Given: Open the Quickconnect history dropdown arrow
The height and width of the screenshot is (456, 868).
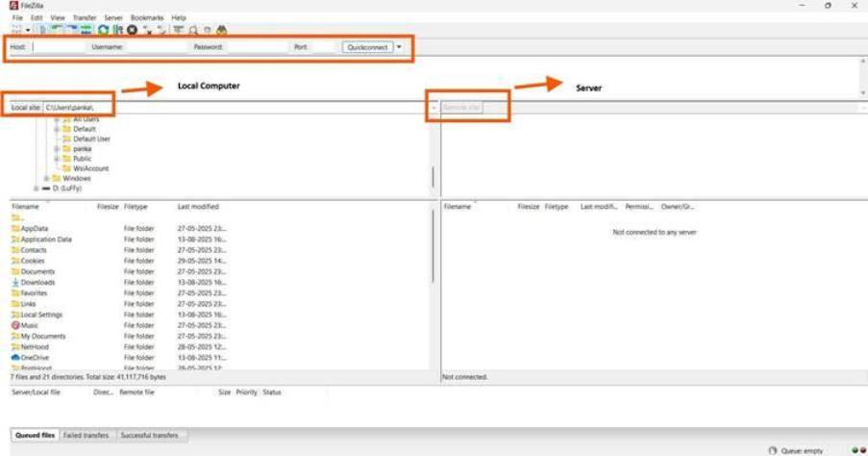Looking at the screenshot, I should [x=399, y=46].
